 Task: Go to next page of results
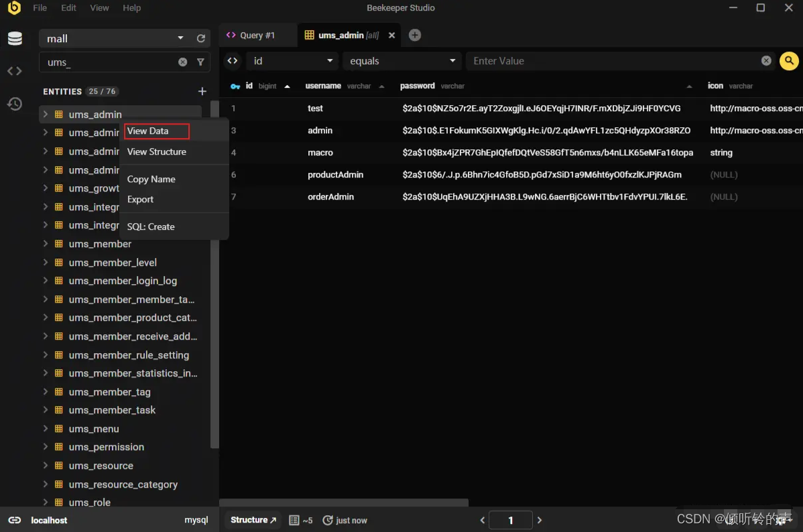click(540, 520)
